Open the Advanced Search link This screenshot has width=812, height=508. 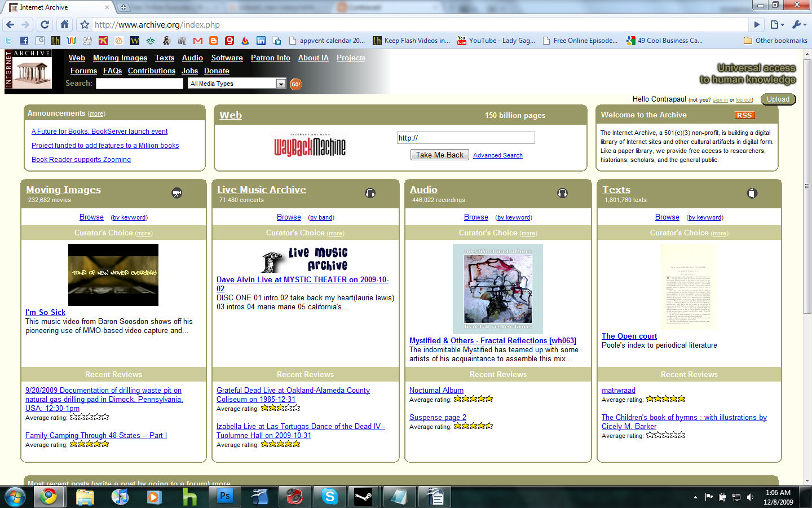(498, 155)
